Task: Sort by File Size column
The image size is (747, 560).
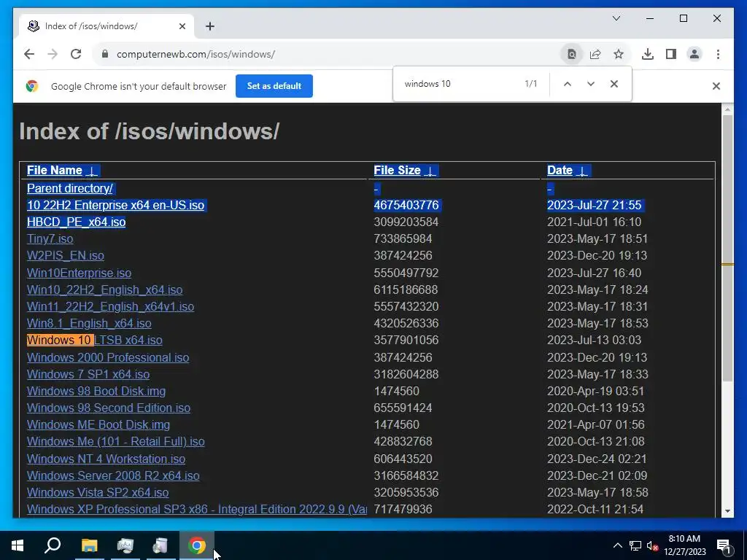Action: (405, 171)
